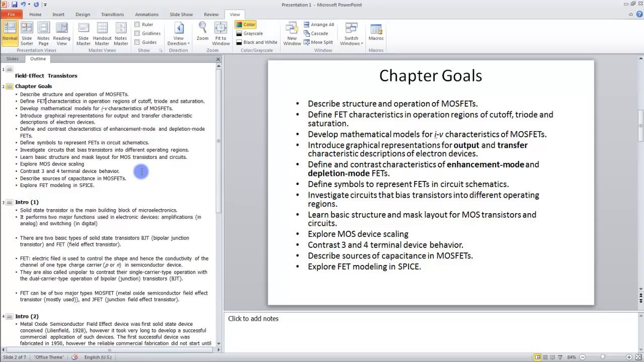Switch to the Design ribbon tab
The height and width of the screenshot is (362, 644).
(x=83, y=15)
